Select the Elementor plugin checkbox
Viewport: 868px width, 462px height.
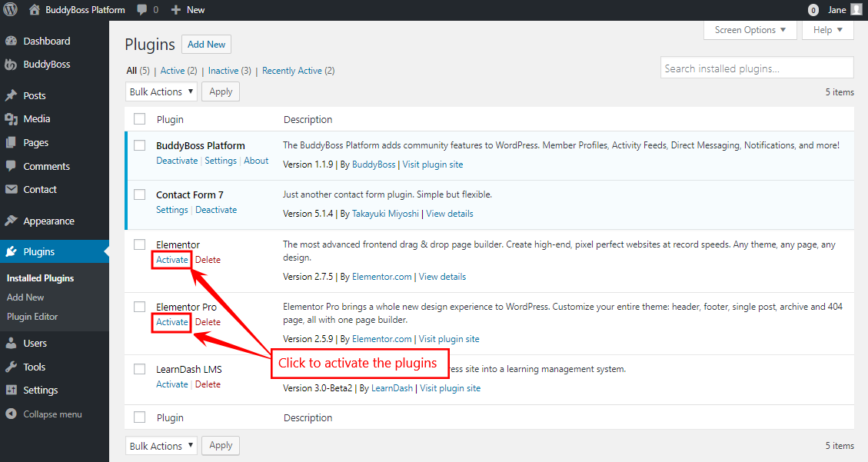click(x=139, y=244)
